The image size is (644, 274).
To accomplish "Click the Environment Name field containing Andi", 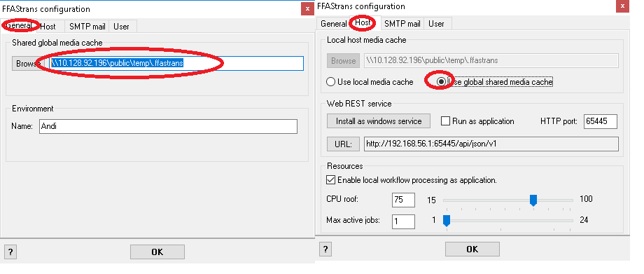I will pyautogui.click(x=168, y=126).
